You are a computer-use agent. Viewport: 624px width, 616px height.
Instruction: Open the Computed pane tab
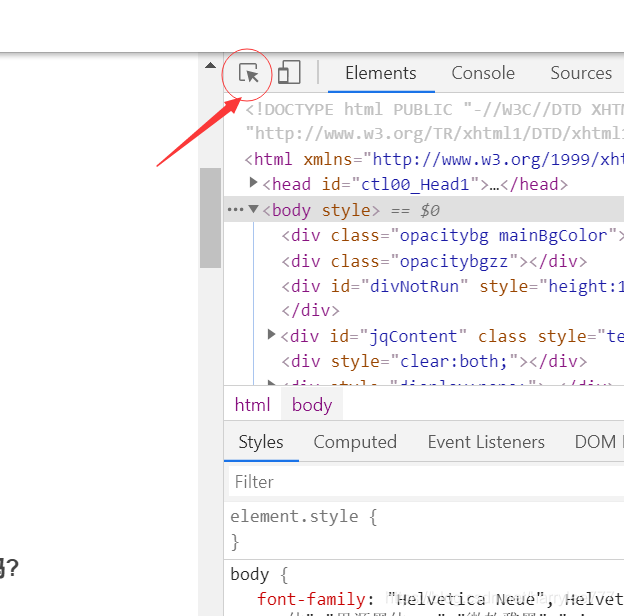coord(355,442)
